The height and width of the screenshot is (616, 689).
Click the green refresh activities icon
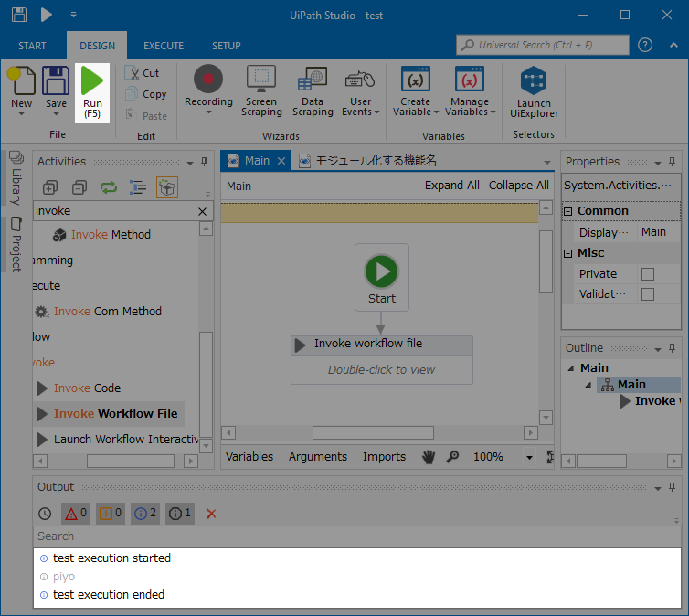tap(109, 187)
